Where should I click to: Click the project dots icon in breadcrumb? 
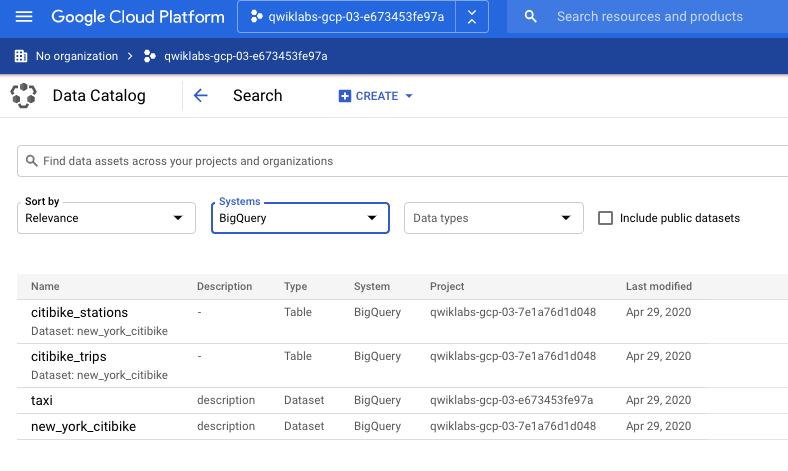[150, 56]
